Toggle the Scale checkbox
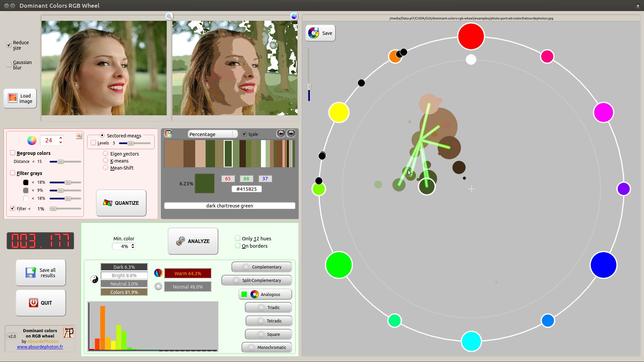 point(244,134)
